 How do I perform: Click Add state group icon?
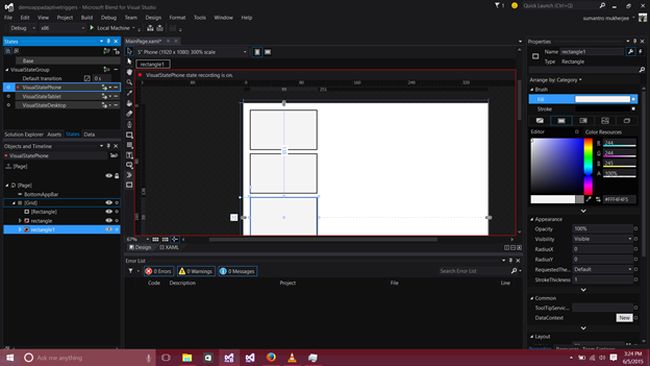tap(107, 51)
